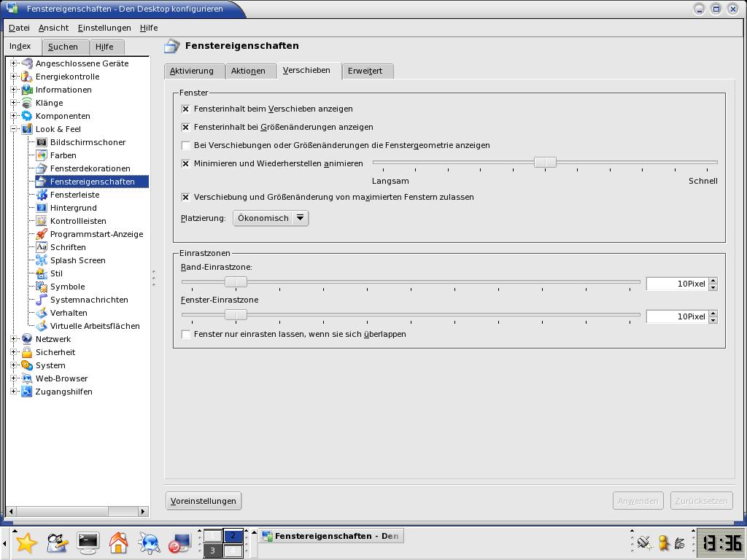This screenshot has width=747, height=560.
Task: Toggle Minimieren und Wiederherstellen animieren
Action: [x=186, y=163]
